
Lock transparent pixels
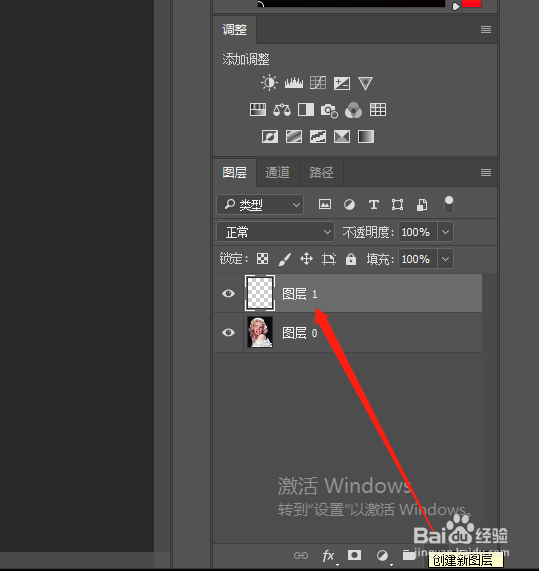[x=263, y=259]
